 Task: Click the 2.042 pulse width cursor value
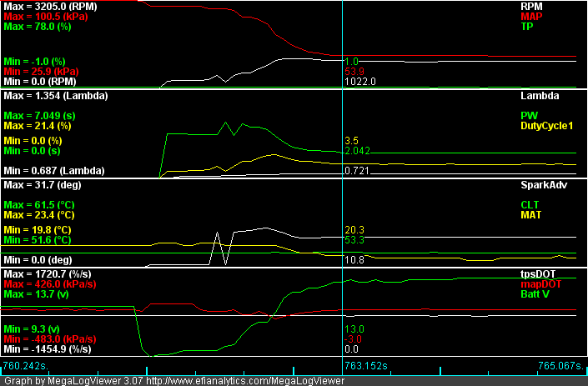357,151
